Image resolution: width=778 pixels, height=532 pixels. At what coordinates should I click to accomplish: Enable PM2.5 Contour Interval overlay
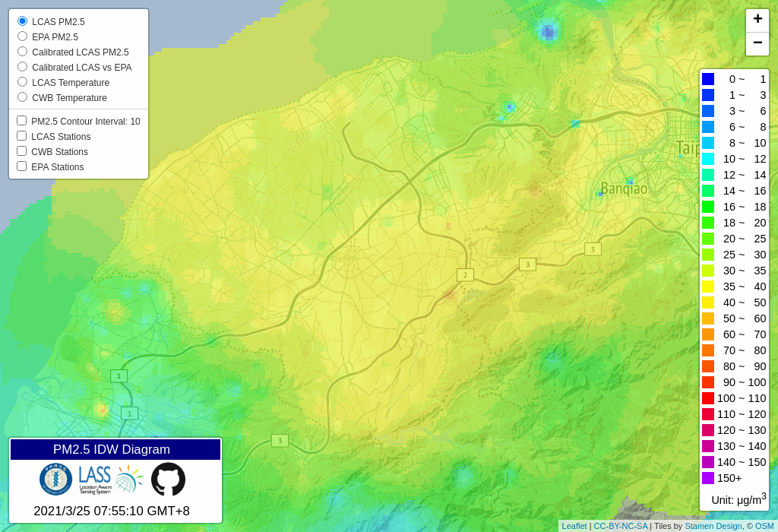[x=22, y=121]
